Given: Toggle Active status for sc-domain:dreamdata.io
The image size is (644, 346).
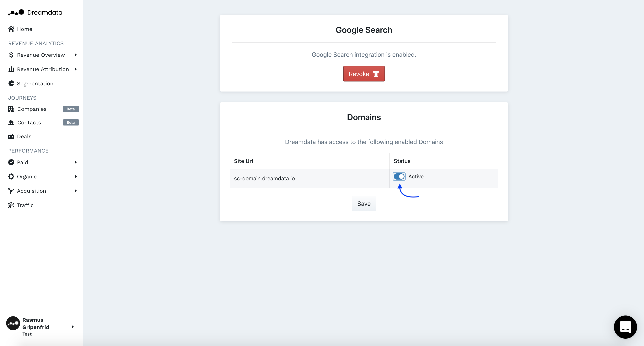Looking at the screenshot, I should 399,176.
